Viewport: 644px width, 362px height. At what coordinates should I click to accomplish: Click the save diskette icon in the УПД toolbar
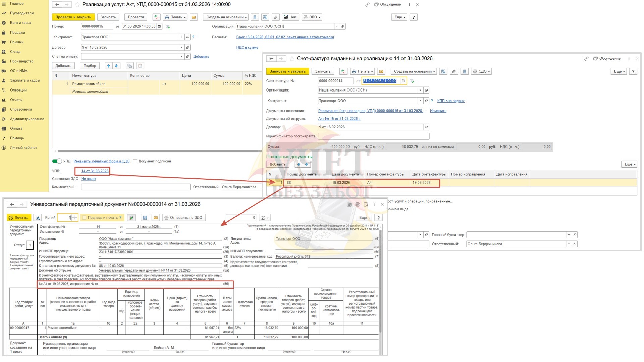145,218
